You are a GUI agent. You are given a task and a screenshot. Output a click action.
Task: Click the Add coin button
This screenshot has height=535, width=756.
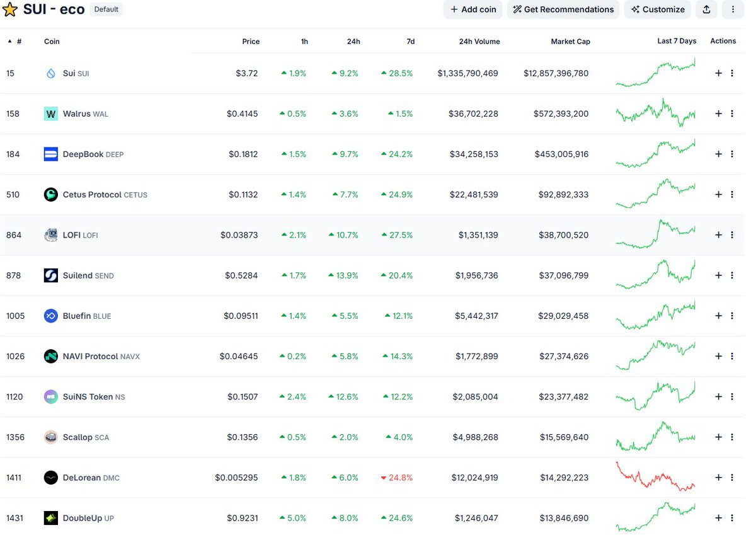[x=473, y=9]
